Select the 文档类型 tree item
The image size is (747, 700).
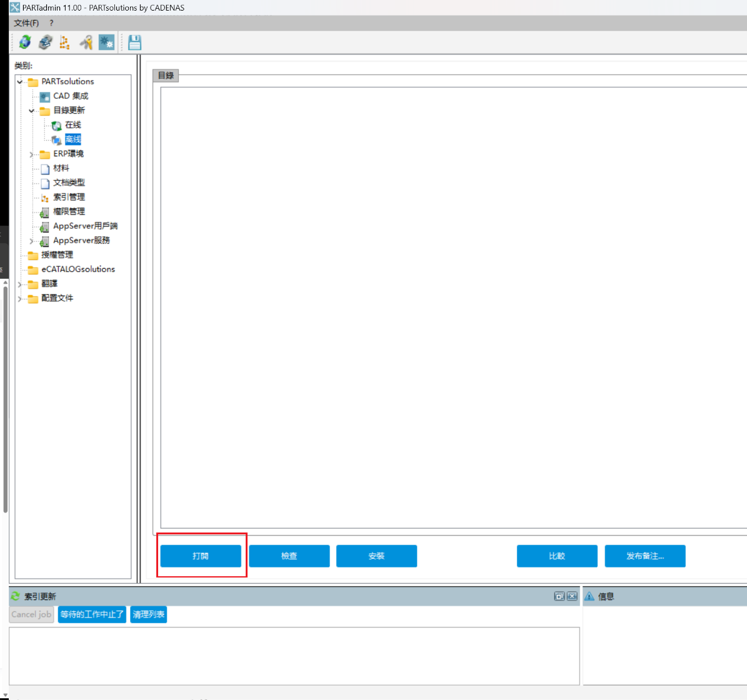point(69,183)
